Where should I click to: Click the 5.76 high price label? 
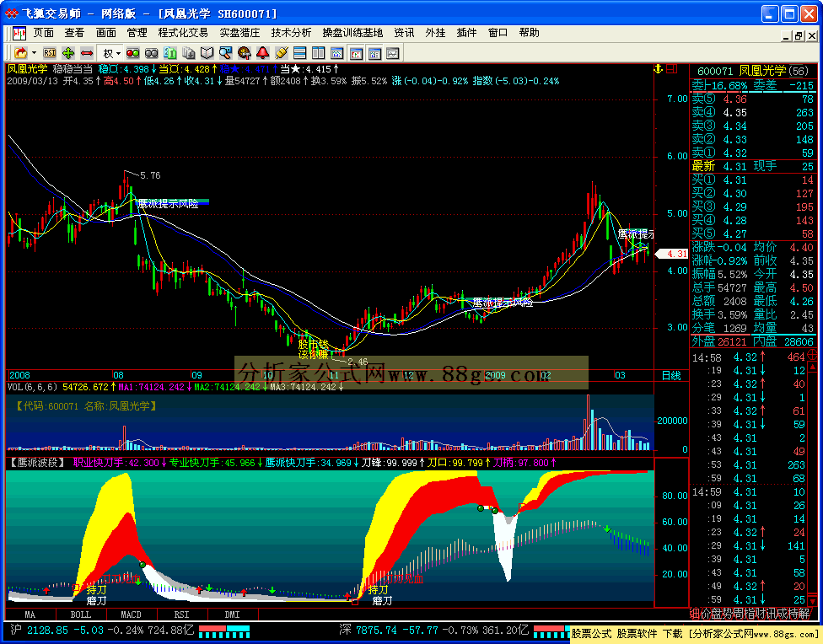click(x=150, y=175)
